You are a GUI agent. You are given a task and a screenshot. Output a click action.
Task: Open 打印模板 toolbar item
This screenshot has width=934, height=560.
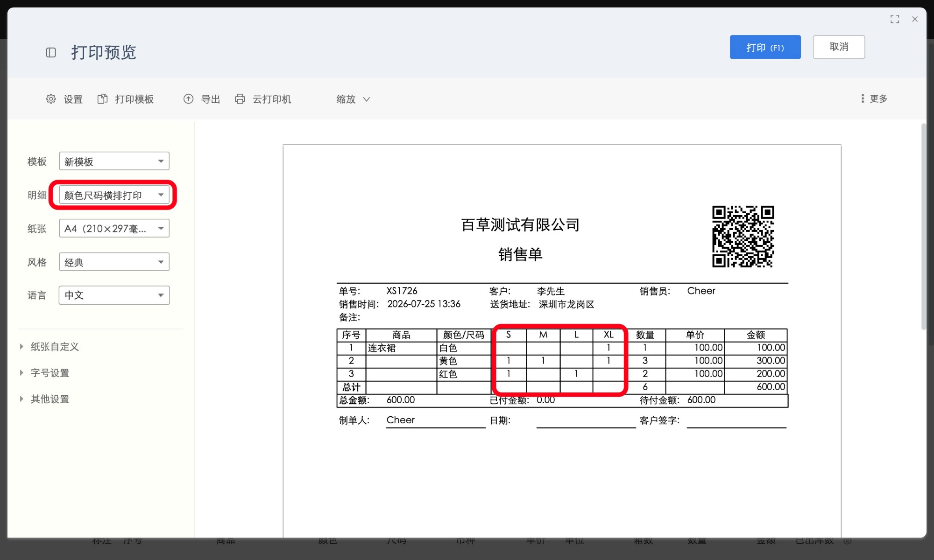pyautogui.click(x=126, y=99)
